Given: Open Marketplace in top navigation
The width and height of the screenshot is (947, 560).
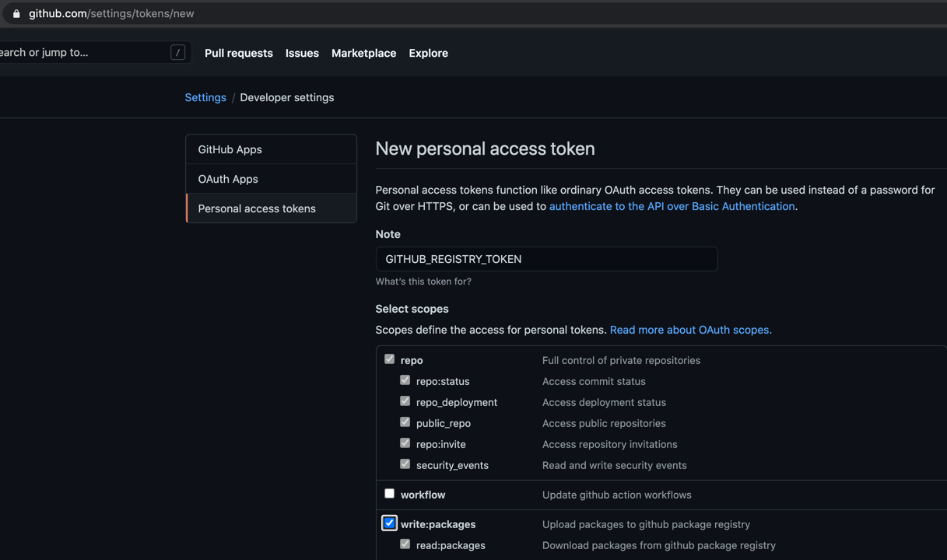Looking at the screenshot, I should coord(363,53).
